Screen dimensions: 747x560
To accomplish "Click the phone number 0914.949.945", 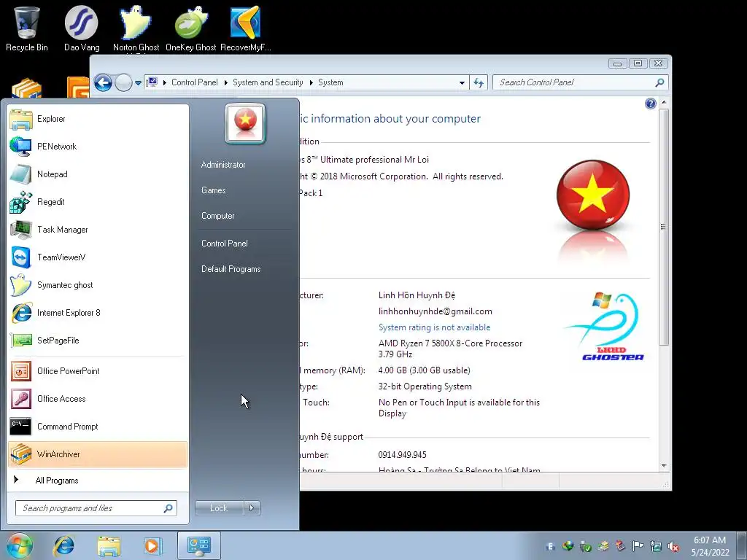I will (403, 455).
